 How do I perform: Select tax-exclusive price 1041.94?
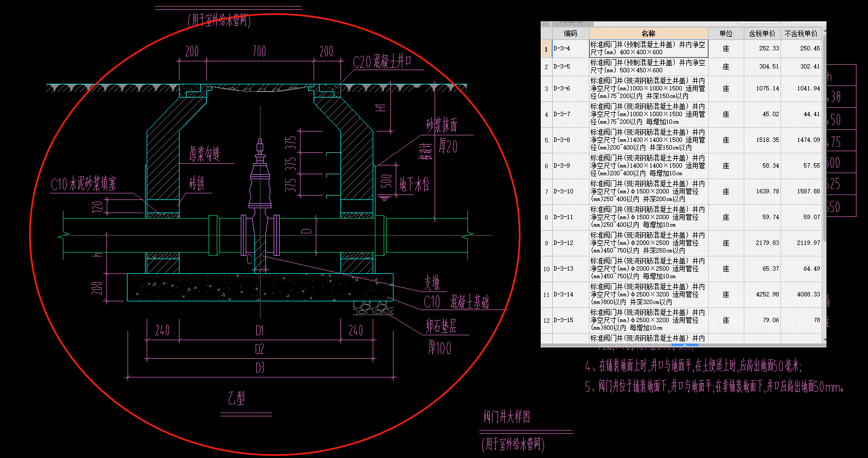801,89
